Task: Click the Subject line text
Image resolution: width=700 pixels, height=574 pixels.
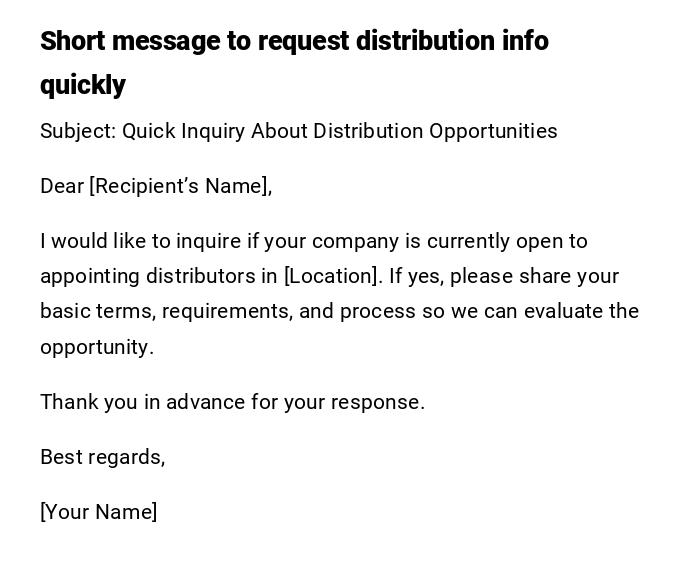Action: [298, 131]
